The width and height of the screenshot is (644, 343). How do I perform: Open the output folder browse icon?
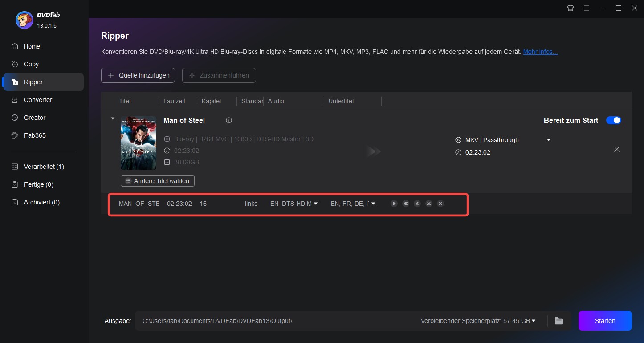pyautogui.click(x=558, y=321)
